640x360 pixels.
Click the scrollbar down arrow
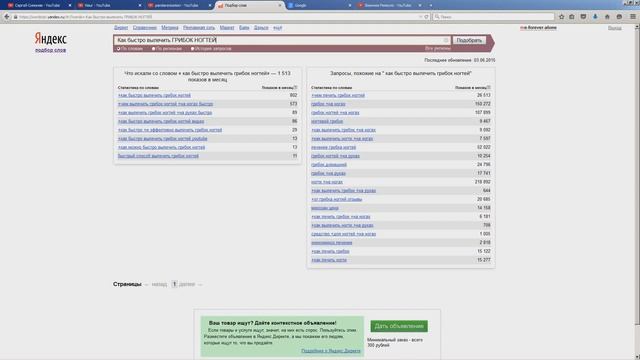coord(637,356)
